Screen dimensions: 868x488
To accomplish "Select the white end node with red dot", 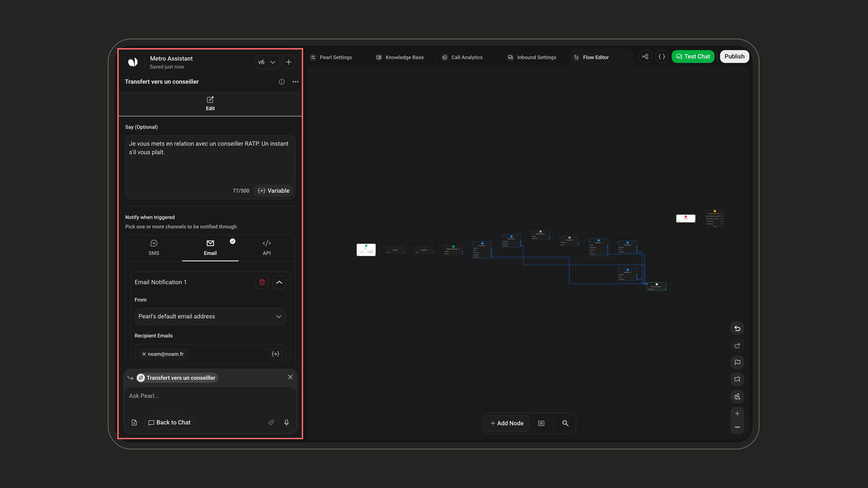I will (x=686, y=219).
